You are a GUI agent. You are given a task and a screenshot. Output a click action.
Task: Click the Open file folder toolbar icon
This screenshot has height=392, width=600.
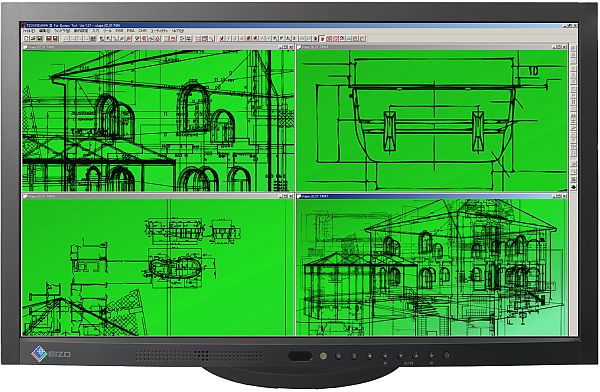coord(33,39)
